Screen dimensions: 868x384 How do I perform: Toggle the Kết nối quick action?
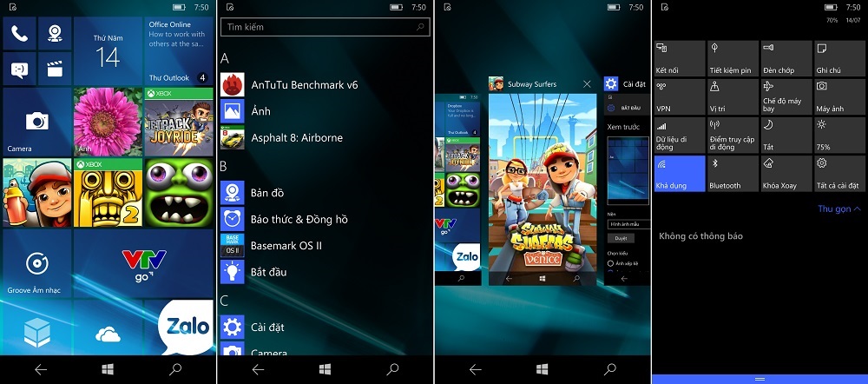click(x=680, y=58)
